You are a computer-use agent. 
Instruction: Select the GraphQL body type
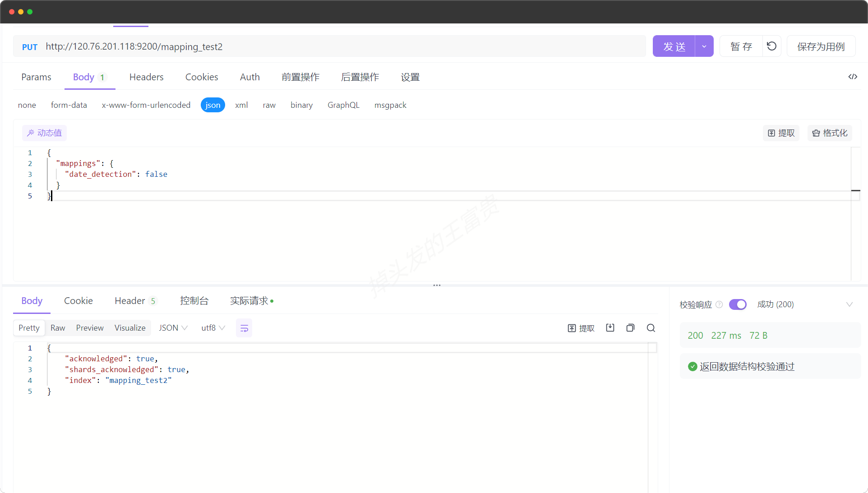click(343, 105)
